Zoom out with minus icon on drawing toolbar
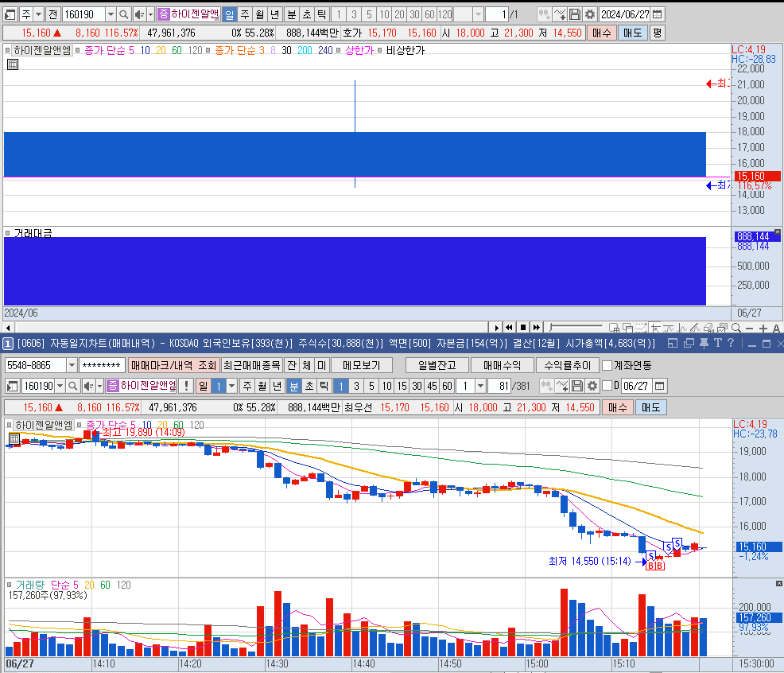784x673 pixels. [750, 329]
